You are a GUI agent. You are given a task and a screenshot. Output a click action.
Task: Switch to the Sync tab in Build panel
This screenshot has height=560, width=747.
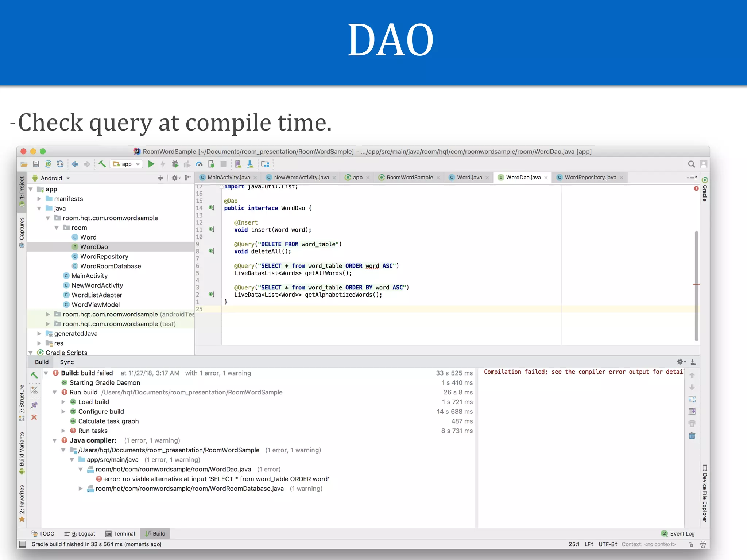pos(67,362)
